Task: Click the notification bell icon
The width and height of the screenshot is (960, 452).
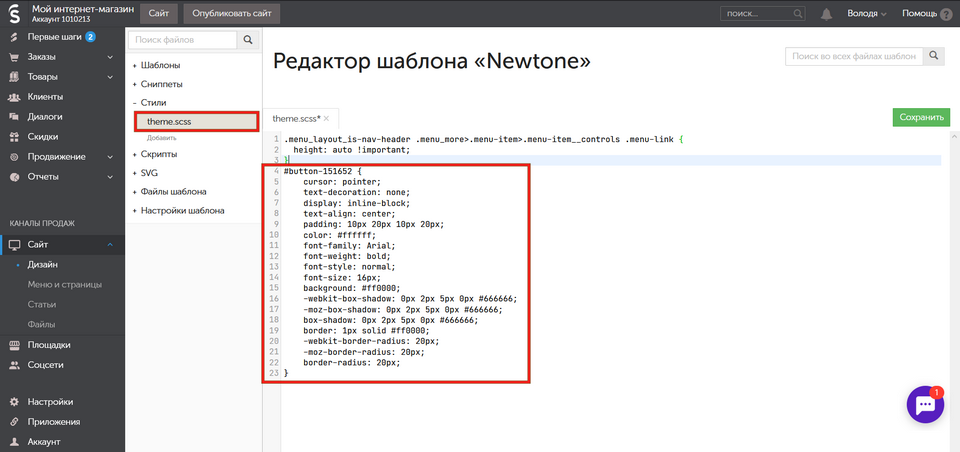Action: click(826, 14)
